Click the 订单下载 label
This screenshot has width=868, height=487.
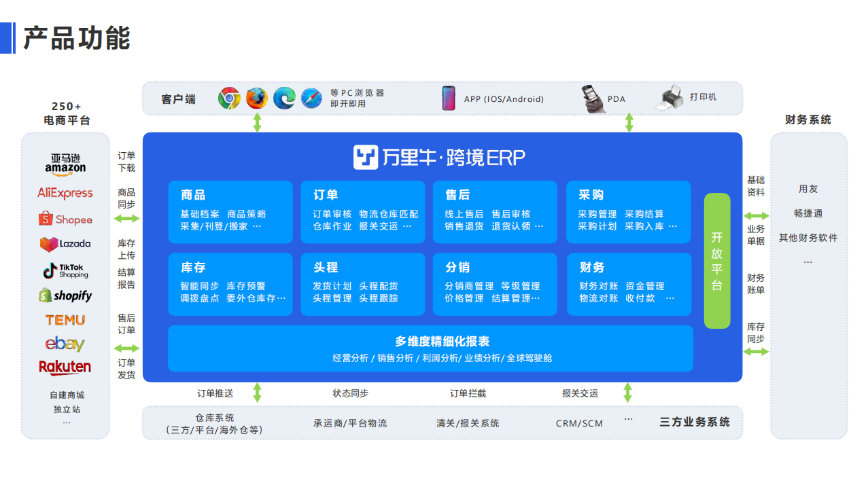tap(126, 162)
